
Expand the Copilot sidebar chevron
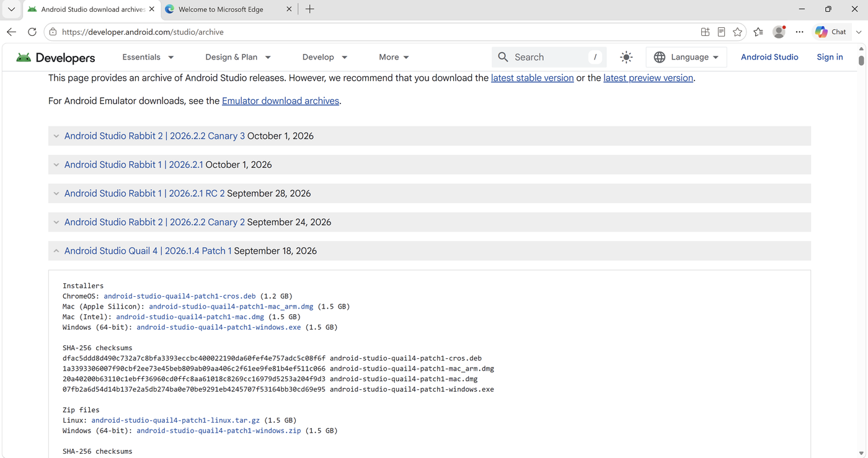[x=859, y=32]
